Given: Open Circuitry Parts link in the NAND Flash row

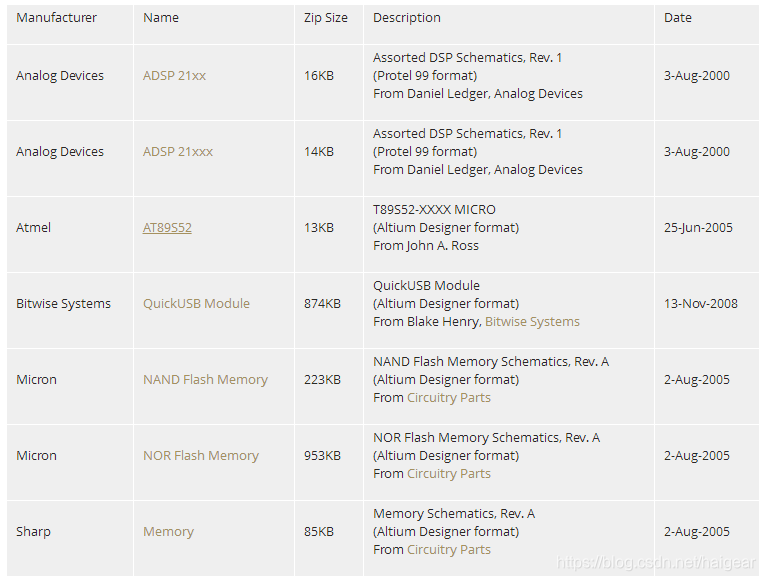Looking at the screenshot, I should click(x=448, y=398).
